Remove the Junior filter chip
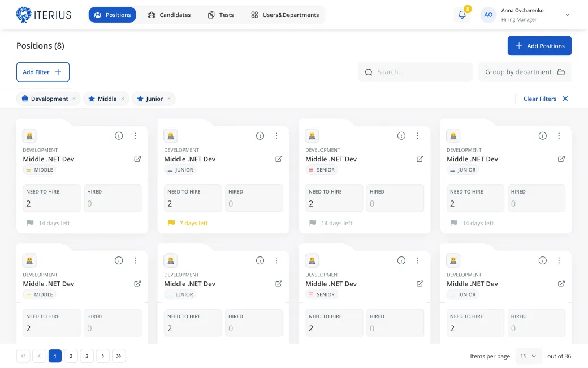The image size is (588, 368). click(x=169, y=99)
